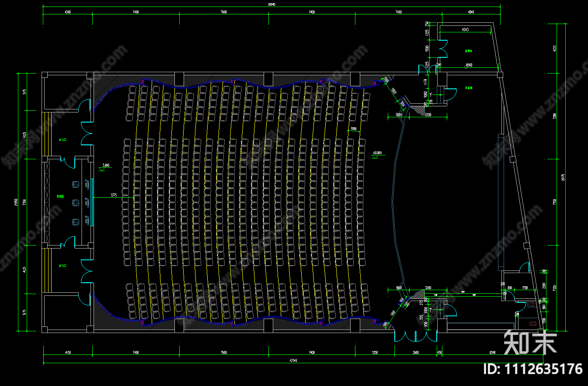Select the 4940 dimension text
This screenshot has width=588, height=386.
tap(470, 12)
